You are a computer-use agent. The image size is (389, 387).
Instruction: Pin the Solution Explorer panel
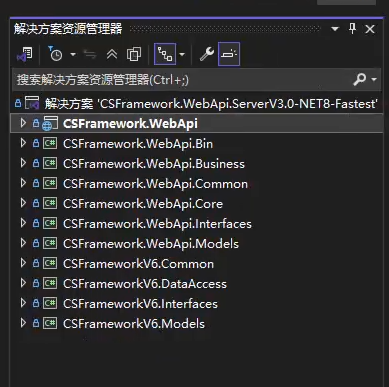coord(352,29)
